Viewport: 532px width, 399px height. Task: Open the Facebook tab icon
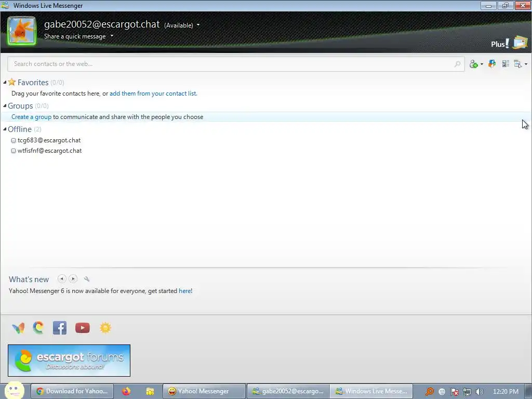coord(60,328)
